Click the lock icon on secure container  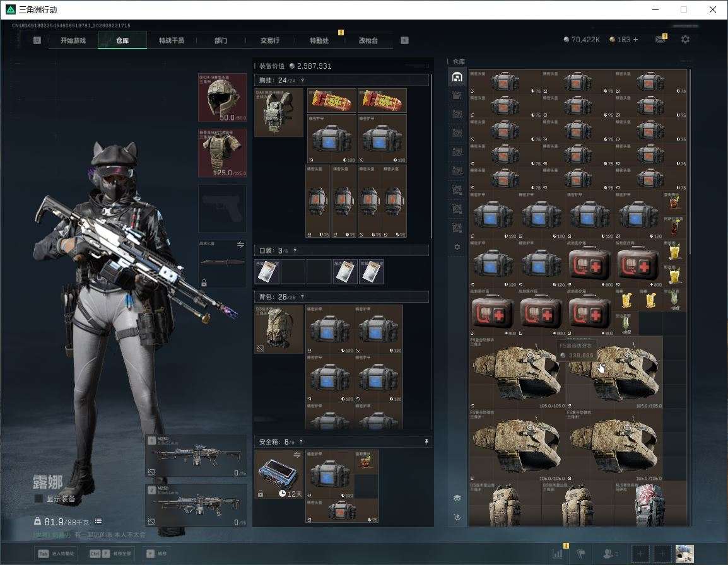tap(261, 494)
